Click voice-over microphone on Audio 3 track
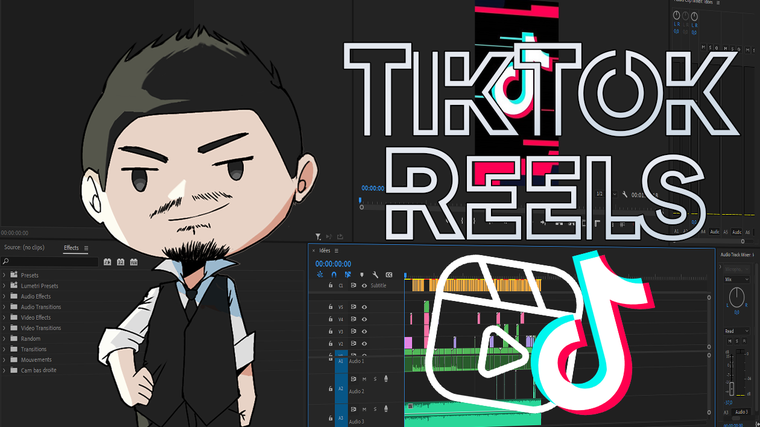 pyautogui.click(x=386, y=409)
